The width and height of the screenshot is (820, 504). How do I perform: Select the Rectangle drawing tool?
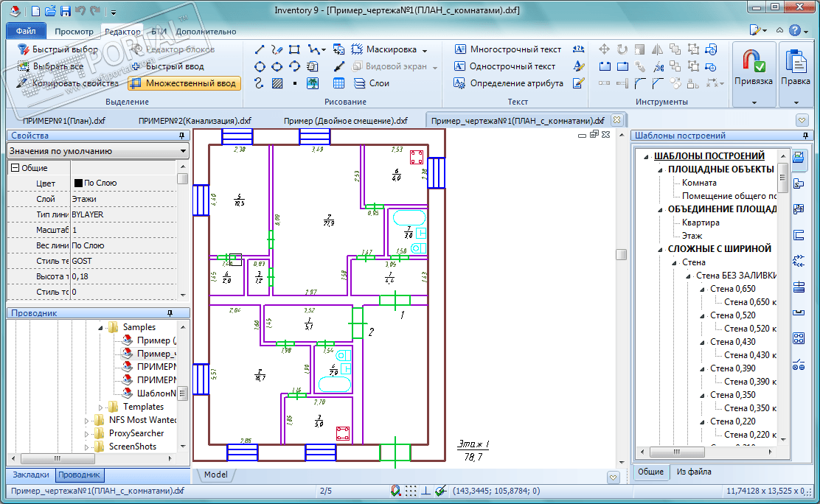click(294, 49)
